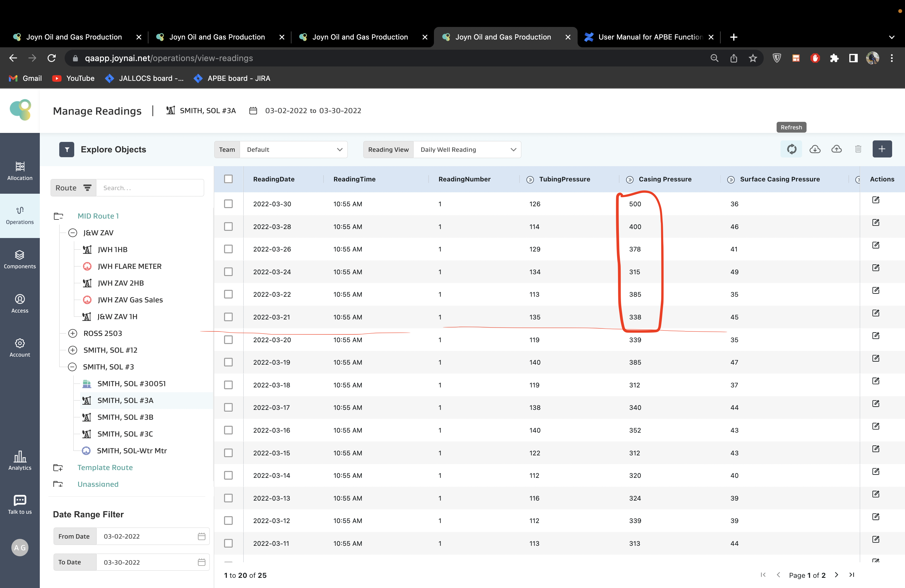Edit the 2022-03-30 reading row
This screenshot has height=588, width=905.
click(875, 200)
